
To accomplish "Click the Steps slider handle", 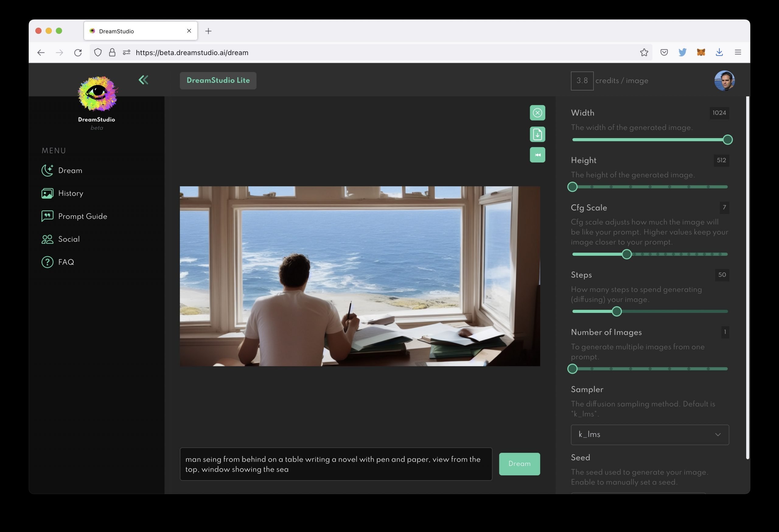I will [x=617, y=311].
